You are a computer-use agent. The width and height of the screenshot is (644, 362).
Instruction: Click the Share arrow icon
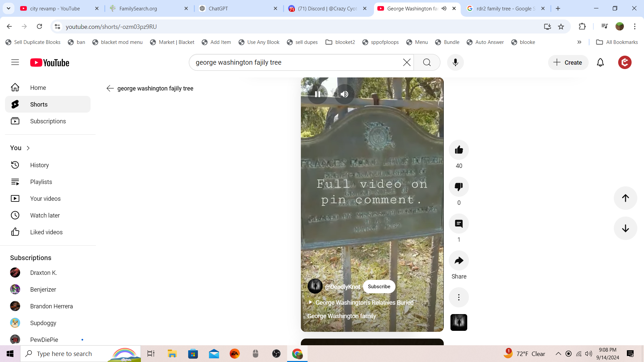tap(459, 260)
